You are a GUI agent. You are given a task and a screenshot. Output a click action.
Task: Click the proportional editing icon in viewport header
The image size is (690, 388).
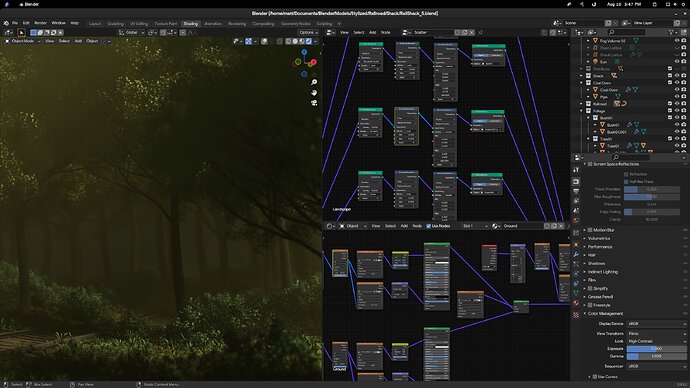[x=183, y=33]
